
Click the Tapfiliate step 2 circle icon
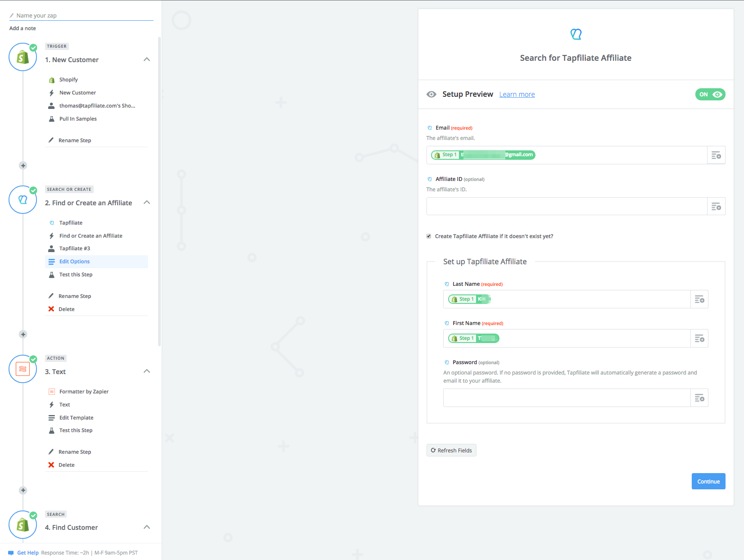[23, 199]
